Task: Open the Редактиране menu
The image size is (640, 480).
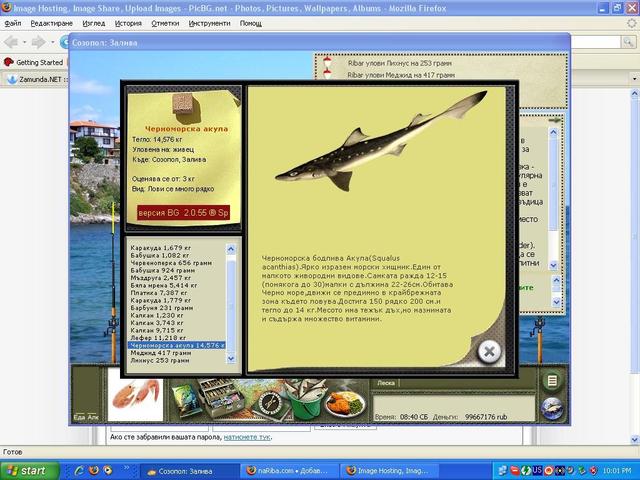Action: click(51, 23)
